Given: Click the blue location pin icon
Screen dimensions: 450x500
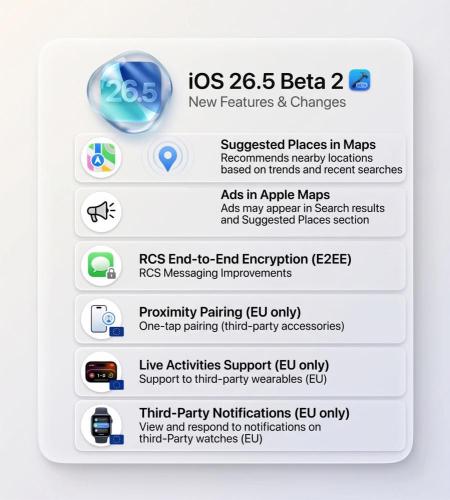Looking at the screenshot, I should (168, 158).
